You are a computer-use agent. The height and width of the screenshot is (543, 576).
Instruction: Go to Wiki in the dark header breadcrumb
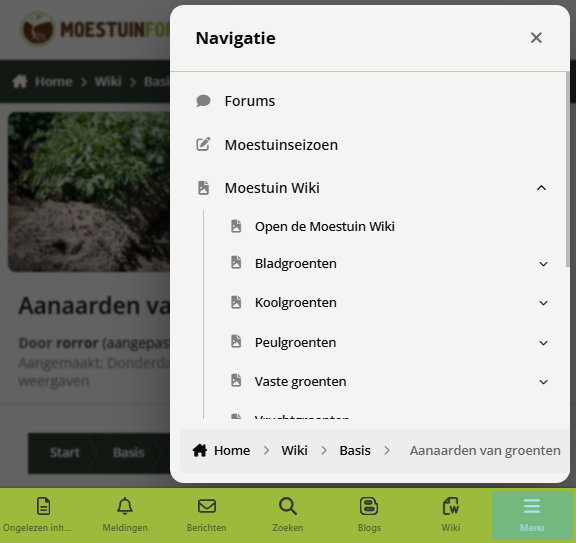(x=108, y=82)
